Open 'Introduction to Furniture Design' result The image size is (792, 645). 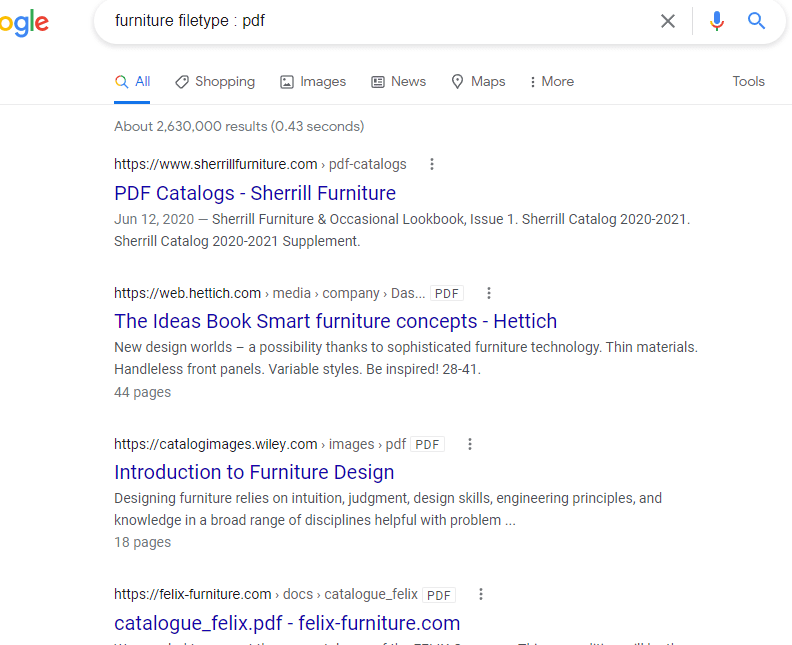coord(254,472)
